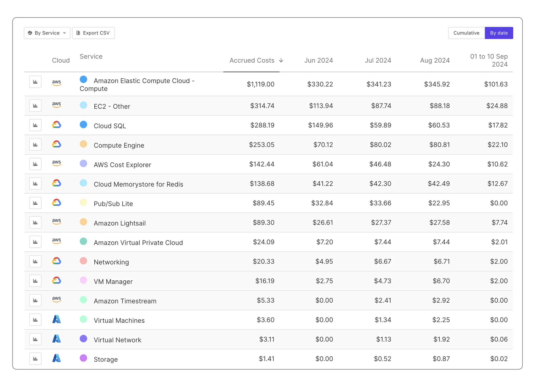The height and width of the screenshot is (392, 545).
Task: Click Azure logo beside Storage
Action: 56,358
